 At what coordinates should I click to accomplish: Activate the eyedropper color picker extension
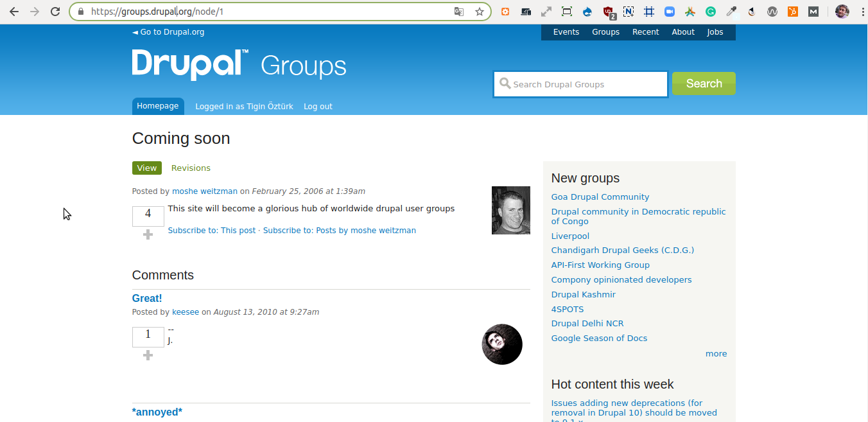click(x=731, y=12)
